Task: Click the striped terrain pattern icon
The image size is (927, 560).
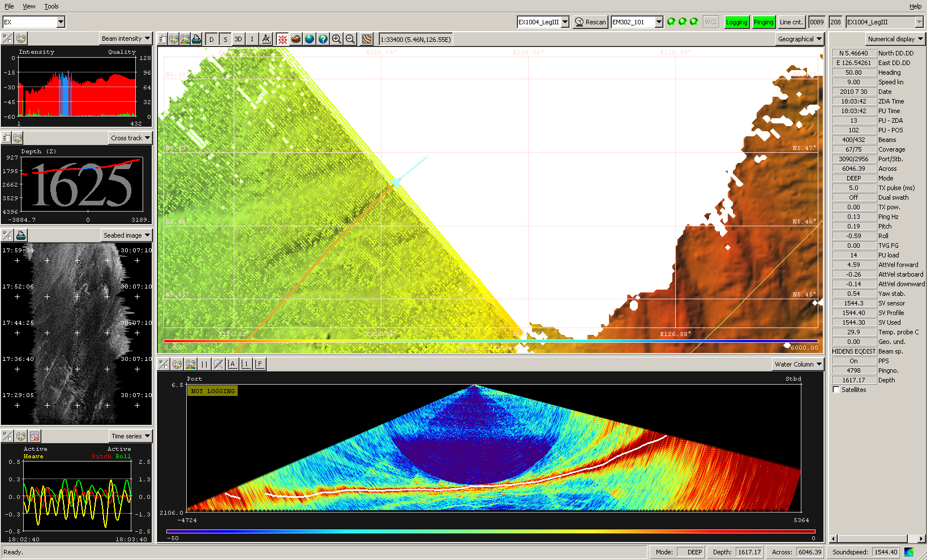Action: point(367,39)
